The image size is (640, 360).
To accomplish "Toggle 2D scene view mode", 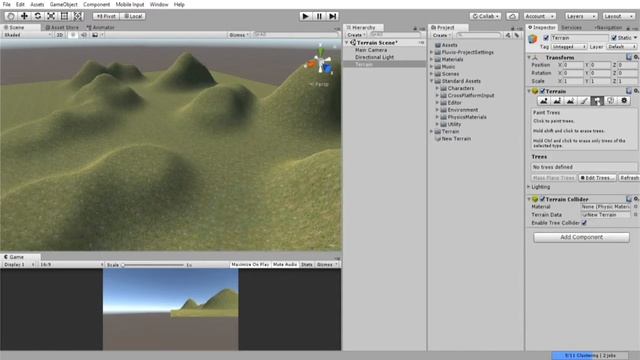I will pos(60,35).
